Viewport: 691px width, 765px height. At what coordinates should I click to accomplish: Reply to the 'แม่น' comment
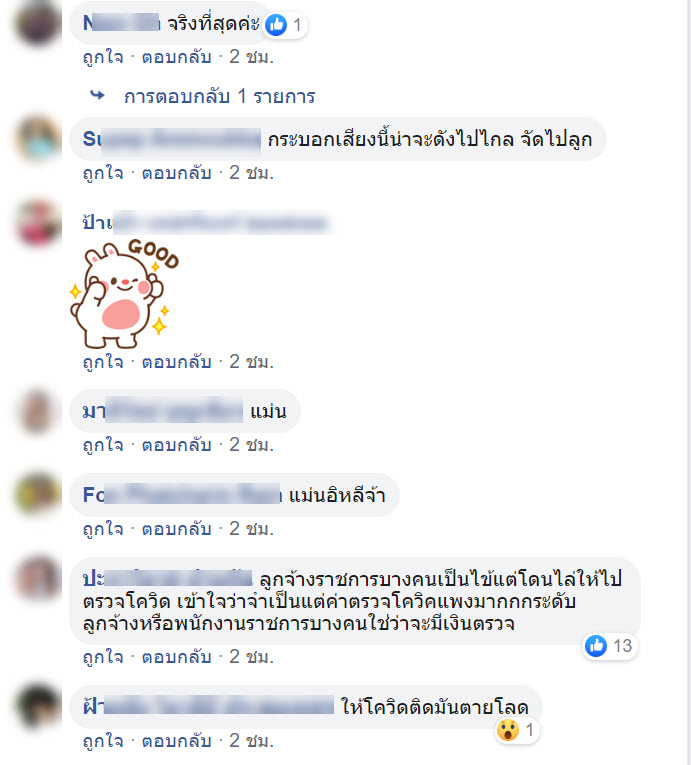[177, 445]
